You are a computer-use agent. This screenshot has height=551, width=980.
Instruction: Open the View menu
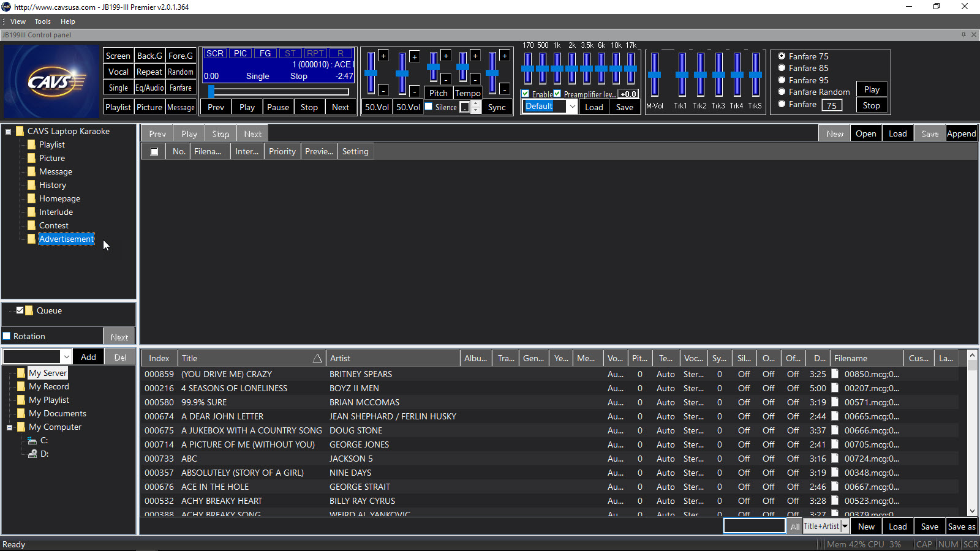[x=18, y=21]
